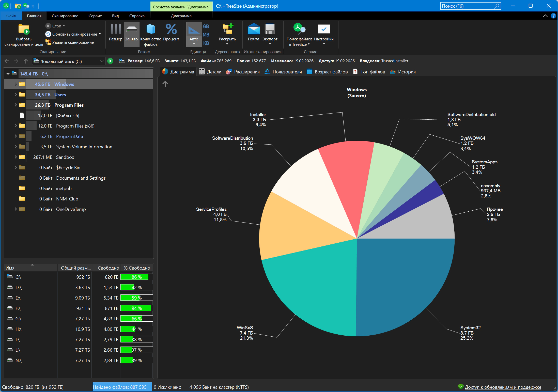
Task: Expand the Users folder node
Action: pyautogui.click(x=15, y=95)
